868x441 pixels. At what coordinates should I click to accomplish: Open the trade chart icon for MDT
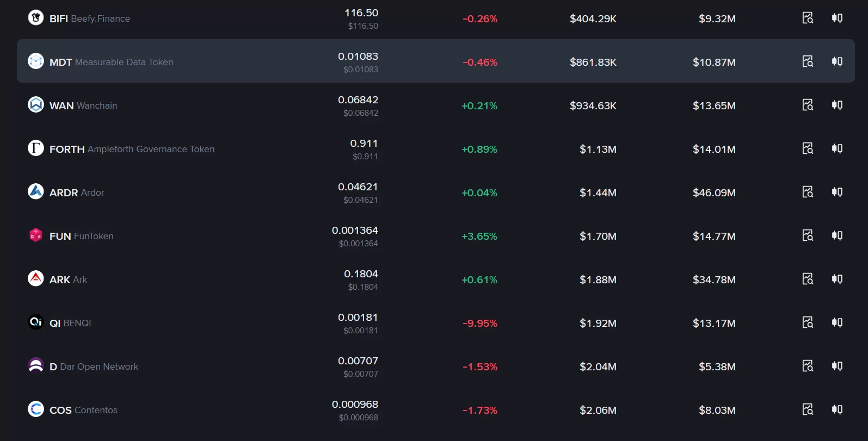coord(837,61)
